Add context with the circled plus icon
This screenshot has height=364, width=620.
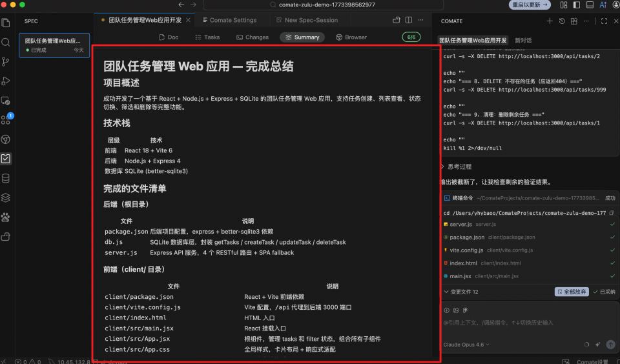click(447, 310)
